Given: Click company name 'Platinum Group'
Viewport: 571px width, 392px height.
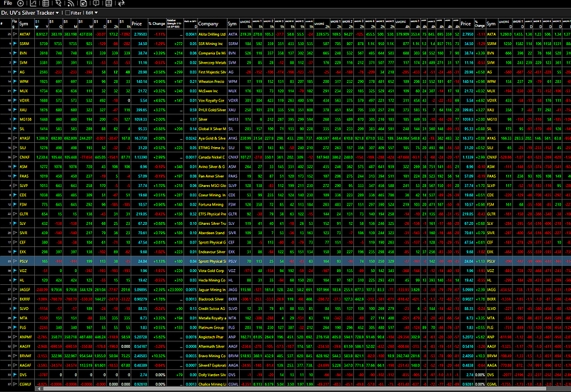Looking at the screenshot, I should 211,328.
